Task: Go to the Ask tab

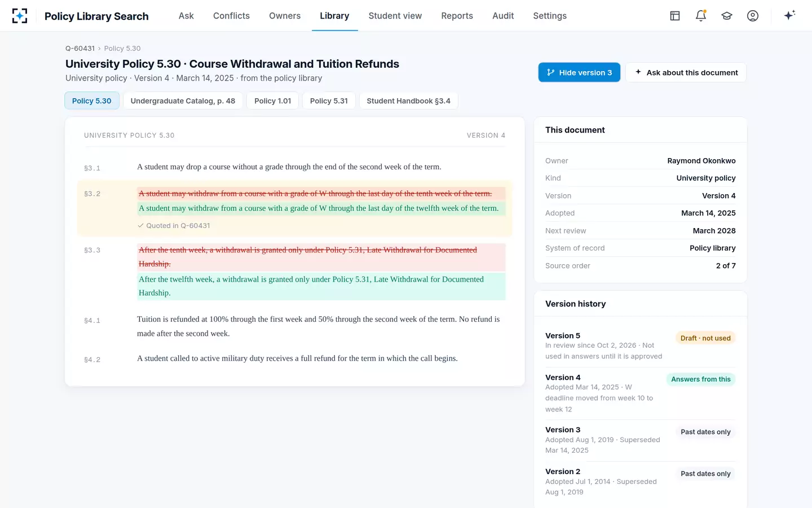Action: (186, 16)
